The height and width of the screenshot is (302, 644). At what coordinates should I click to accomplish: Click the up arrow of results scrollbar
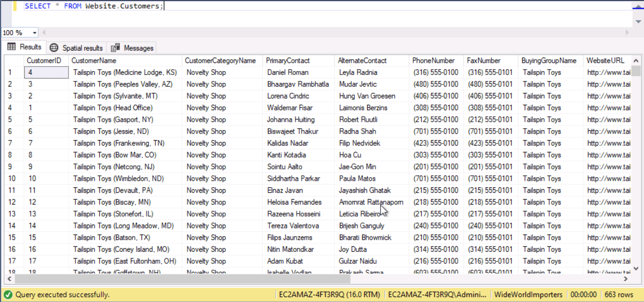(636, 60)
